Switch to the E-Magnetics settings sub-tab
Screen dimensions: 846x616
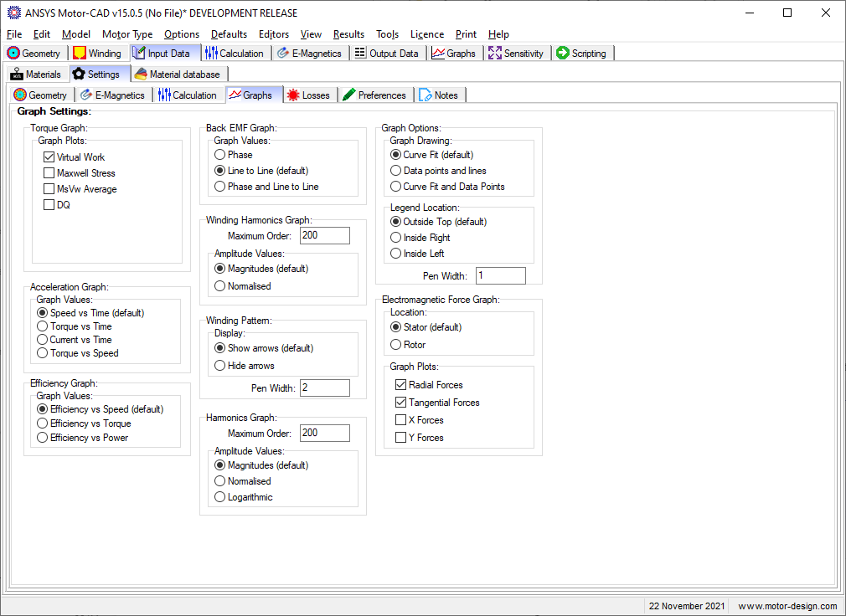113,95
